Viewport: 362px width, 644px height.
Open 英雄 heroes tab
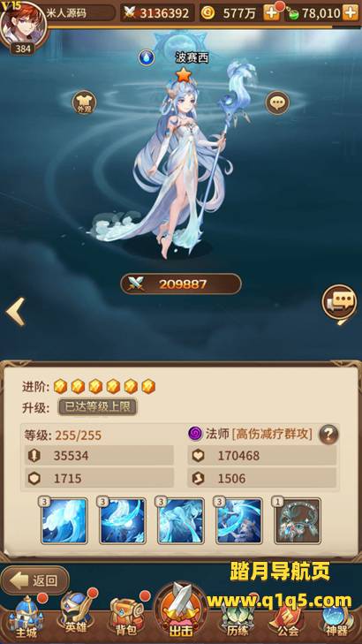(77, 615)
